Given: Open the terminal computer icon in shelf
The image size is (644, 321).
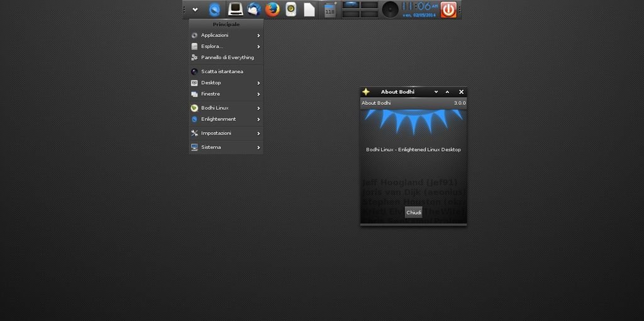Looking at the screenshot, I should pos(236,9).
